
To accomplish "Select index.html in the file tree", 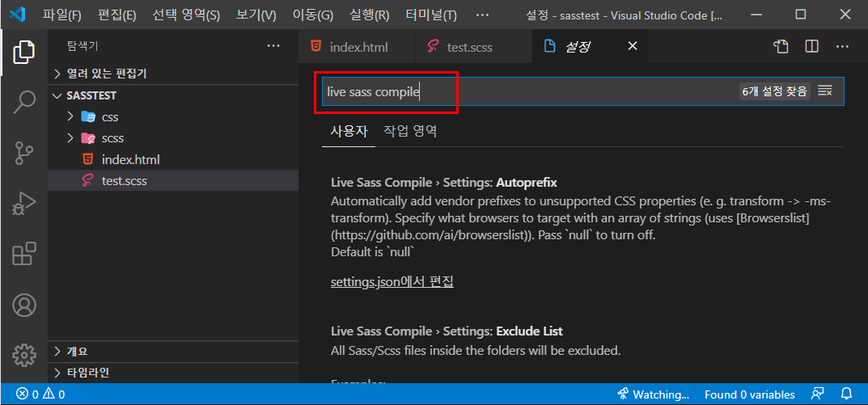I will tap(173, 159).
